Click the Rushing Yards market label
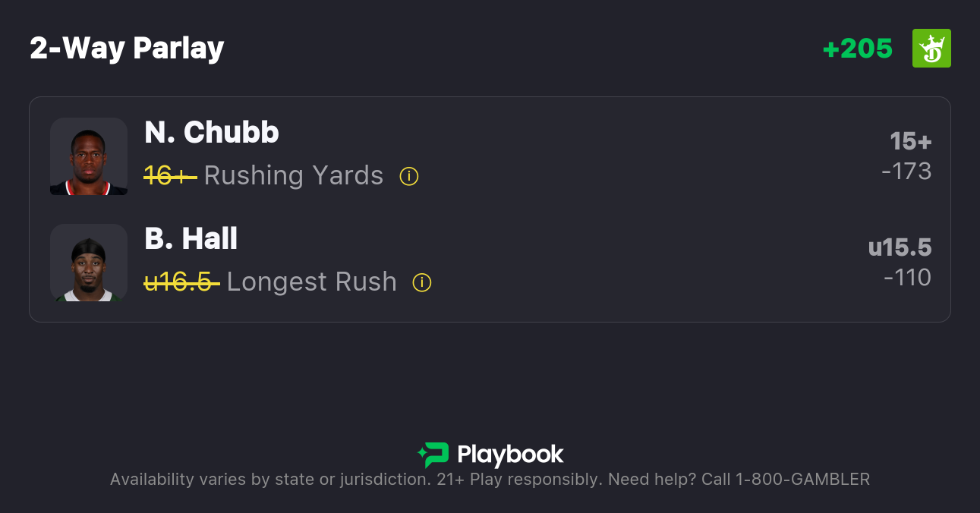980x513 pixels. coord(294,176)
